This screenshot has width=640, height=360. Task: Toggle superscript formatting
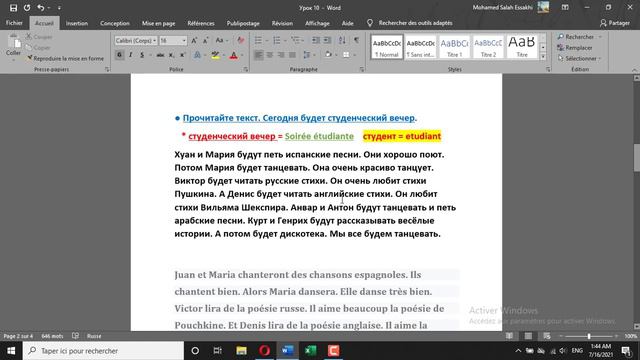(x=182, y=55)
